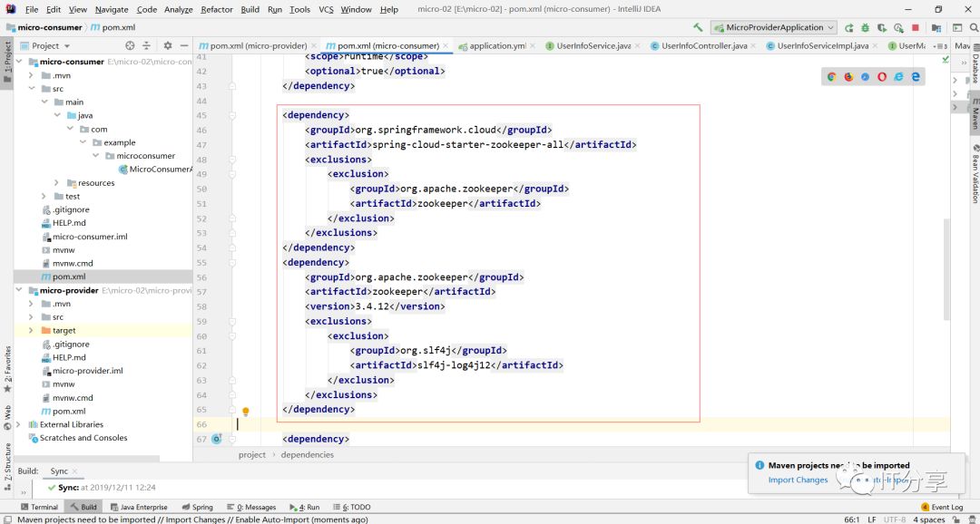Open pom.xml in Opera browser icon
Viewport: 980px width, 524px height.
[882, 77]
